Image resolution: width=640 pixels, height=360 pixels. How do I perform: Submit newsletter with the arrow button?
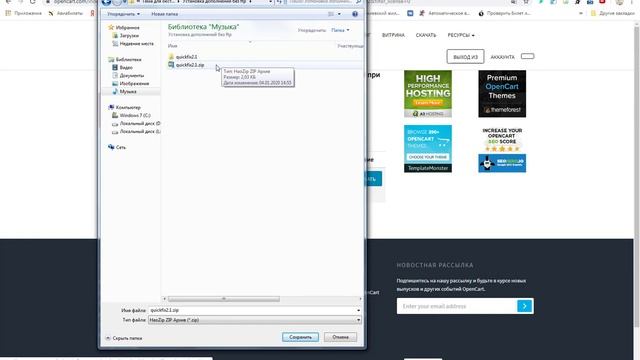point(524,306)
